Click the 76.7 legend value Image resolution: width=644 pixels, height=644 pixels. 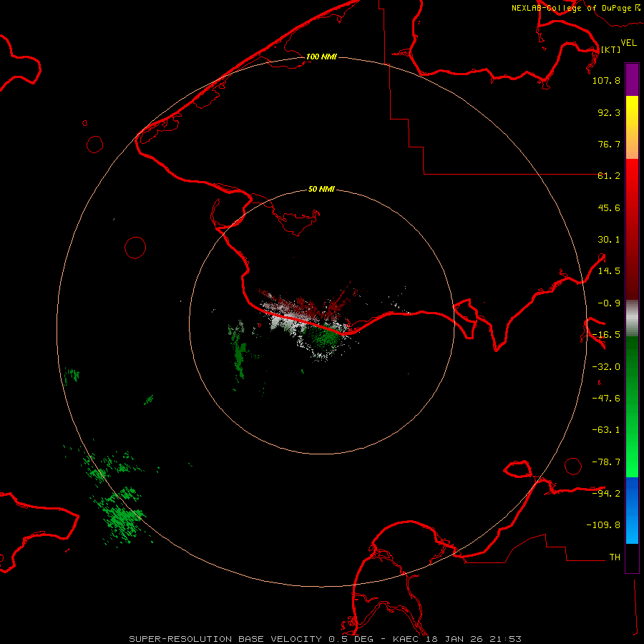609,145
